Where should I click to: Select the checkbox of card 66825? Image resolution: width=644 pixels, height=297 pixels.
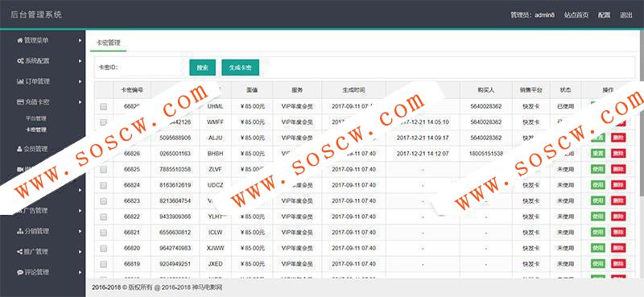pos(104,169)
